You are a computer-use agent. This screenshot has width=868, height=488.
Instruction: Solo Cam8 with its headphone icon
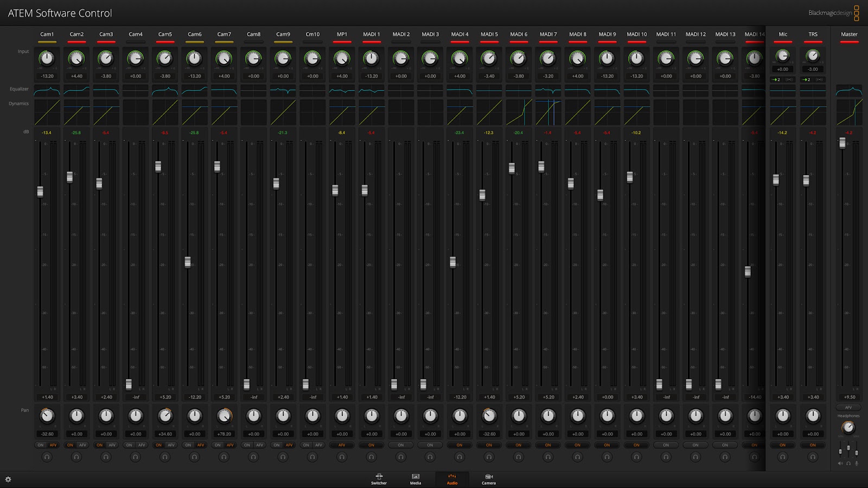[253, 457]
